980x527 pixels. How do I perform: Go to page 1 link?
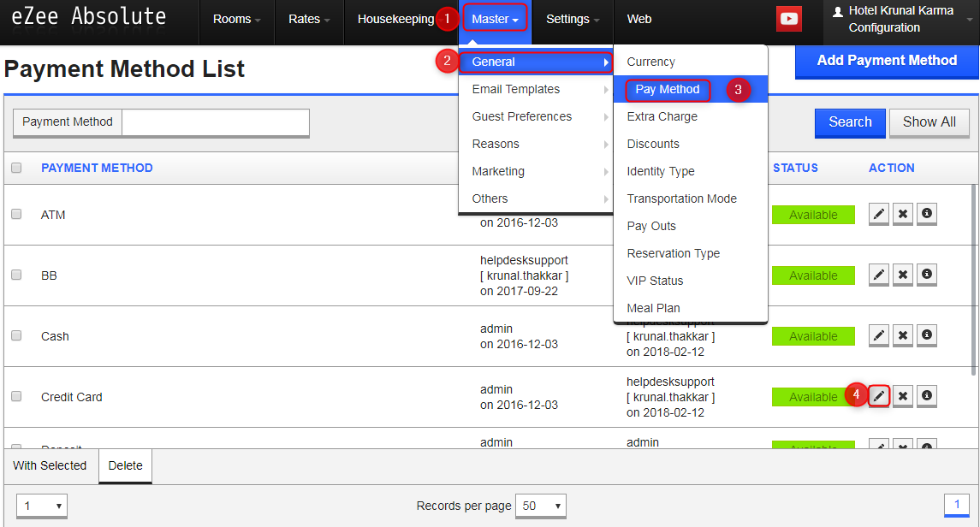pos(956,505)
